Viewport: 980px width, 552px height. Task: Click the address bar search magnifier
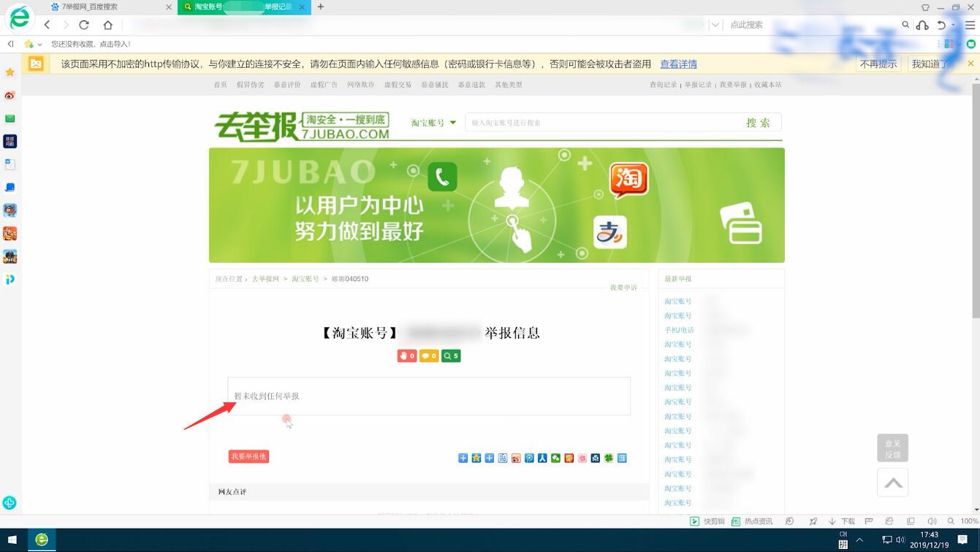click(905, 25)
